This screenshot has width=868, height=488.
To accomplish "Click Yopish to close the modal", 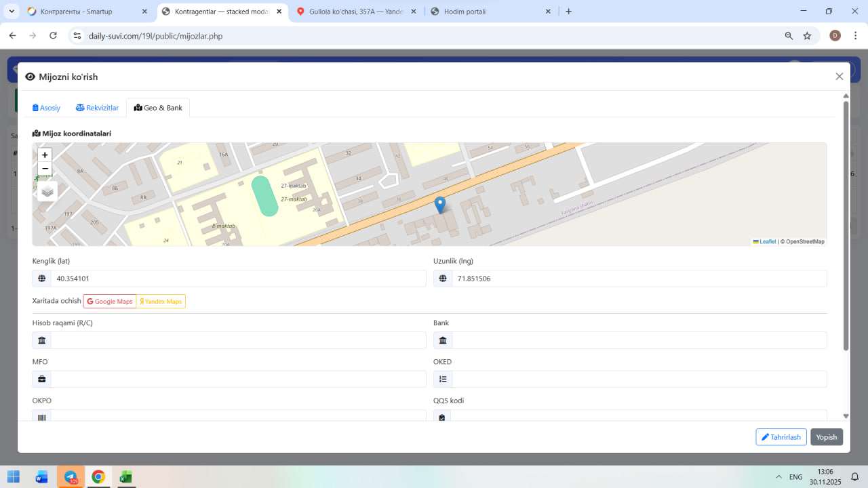I will (826, 437).
